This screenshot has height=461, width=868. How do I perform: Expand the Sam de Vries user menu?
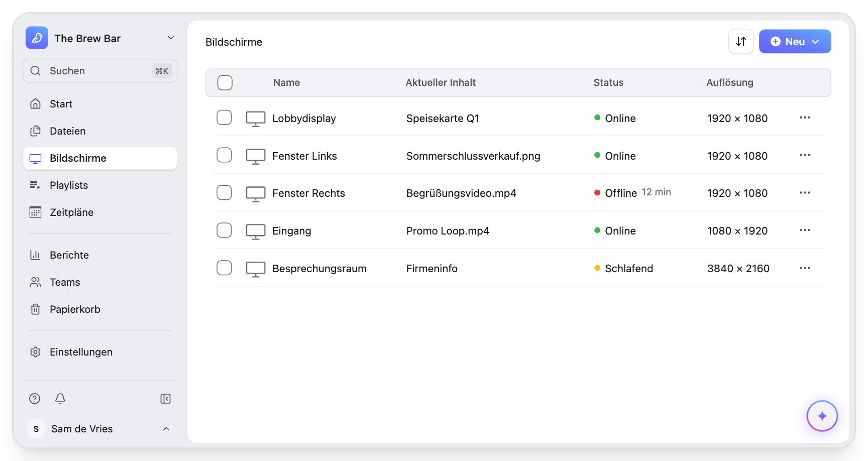tap(166, 429)
